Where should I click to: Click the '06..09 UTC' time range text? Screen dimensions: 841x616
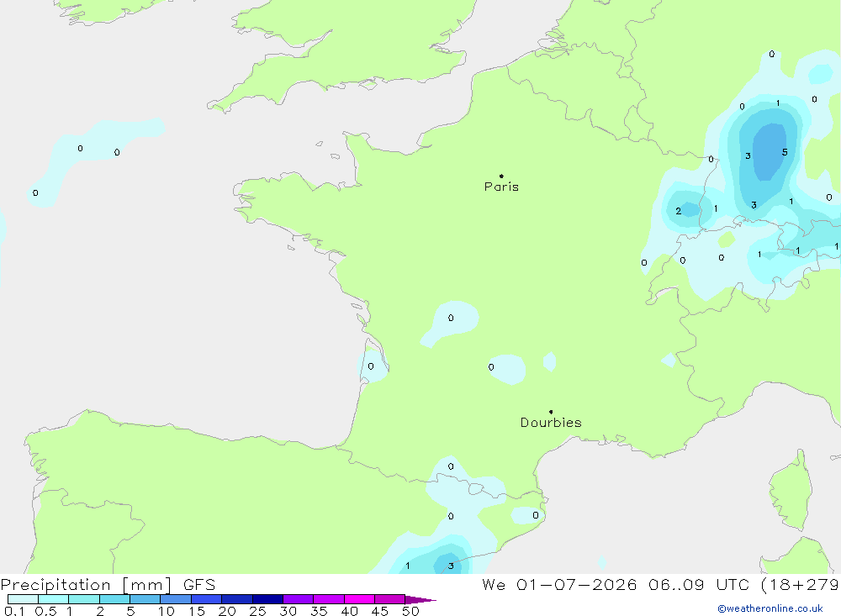pos(698,584)
